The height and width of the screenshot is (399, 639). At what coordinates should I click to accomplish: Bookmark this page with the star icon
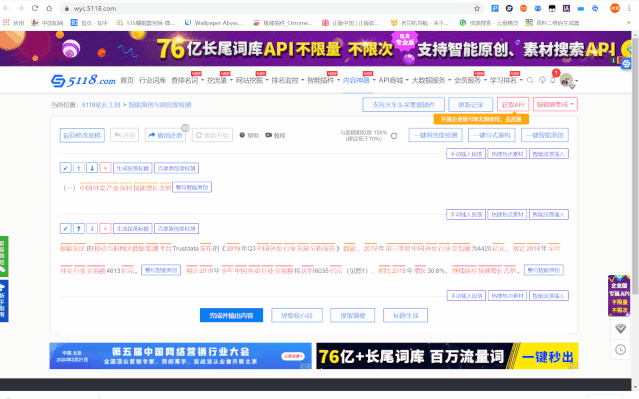point(477,8)
